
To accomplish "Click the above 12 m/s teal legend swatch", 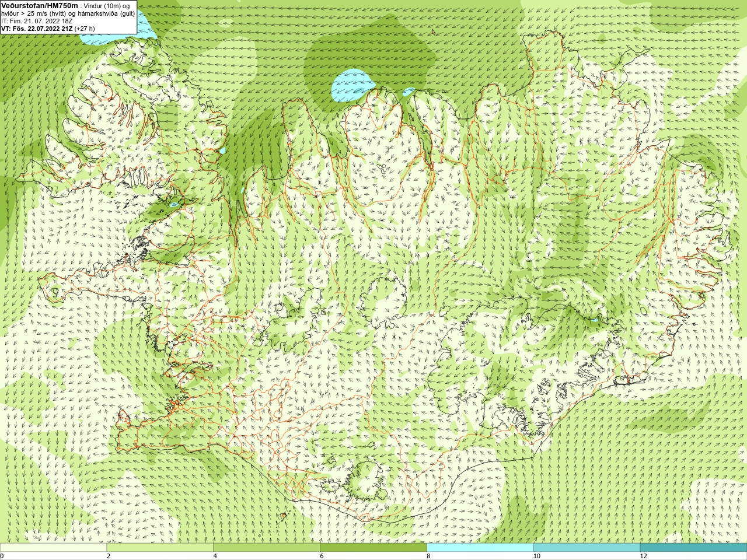I will 693,548.
